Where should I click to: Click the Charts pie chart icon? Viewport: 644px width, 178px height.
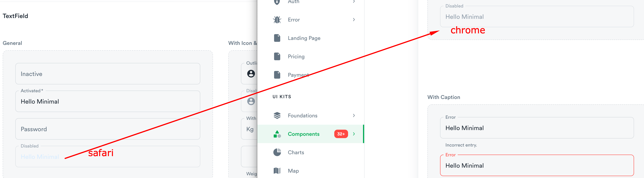(277, 152)
